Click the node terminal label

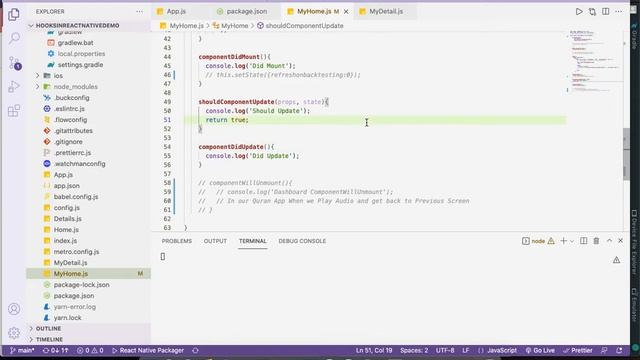(x=538, y=241)
